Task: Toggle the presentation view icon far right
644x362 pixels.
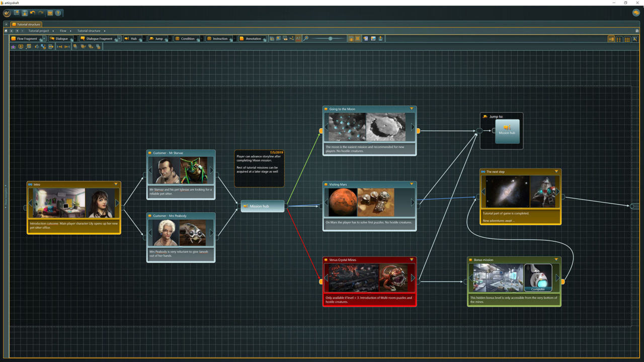Action: point(634,39)
